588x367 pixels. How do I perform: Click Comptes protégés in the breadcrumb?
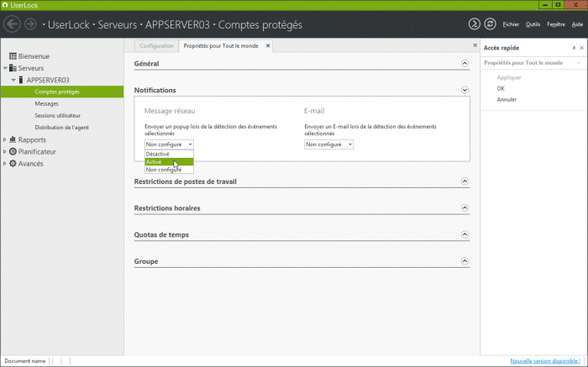pos(260,24)
